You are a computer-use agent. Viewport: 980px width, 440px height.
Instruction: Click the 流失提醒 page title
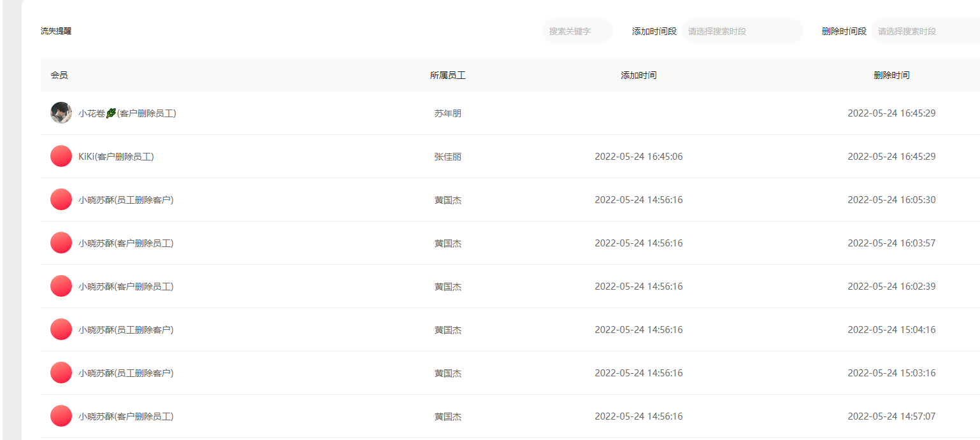pyautogui.click(x=56, y=31)
